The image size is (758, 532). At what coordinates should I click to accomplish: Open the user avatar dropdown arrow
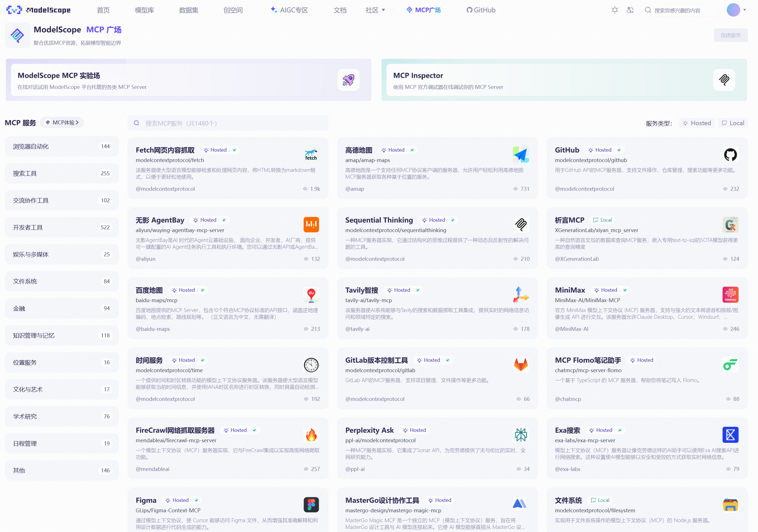(x=744, y=10)
